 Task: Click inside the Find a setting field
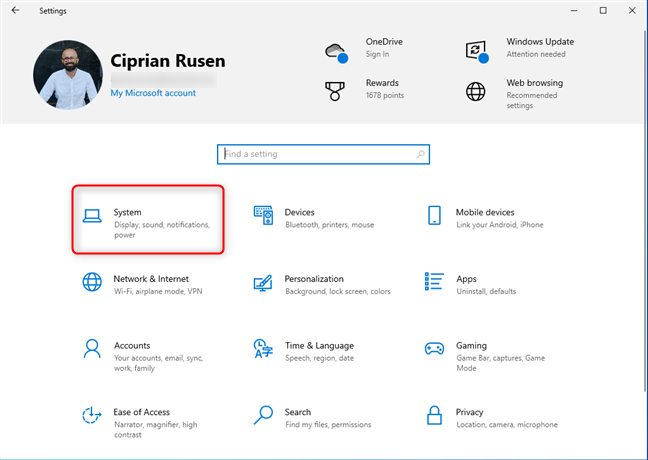(323, 154)
